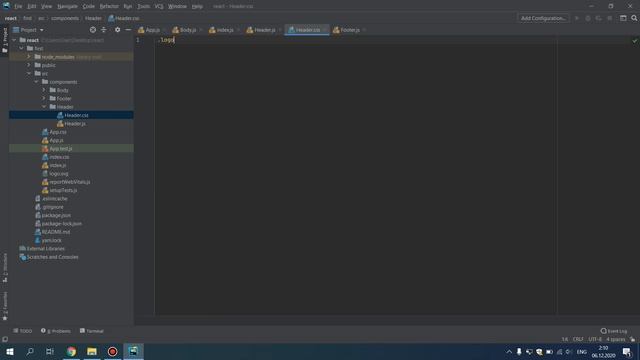Viewport: 640px width, 360px height.
Task: Click the tool windows toggle icon bottom-left
Action: tap(5, 339)
